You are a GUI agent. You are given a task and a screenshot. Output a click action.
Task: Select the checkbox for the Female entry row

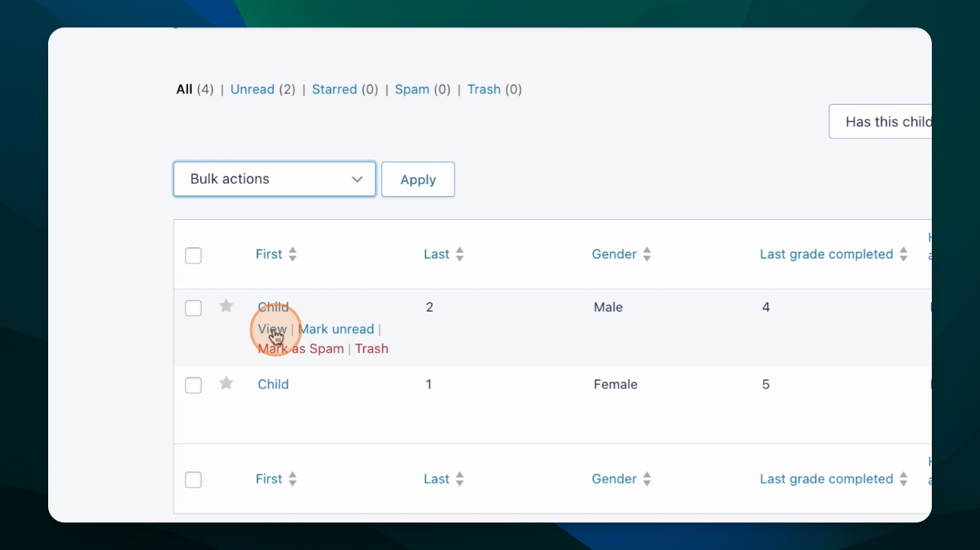[193, 385]
